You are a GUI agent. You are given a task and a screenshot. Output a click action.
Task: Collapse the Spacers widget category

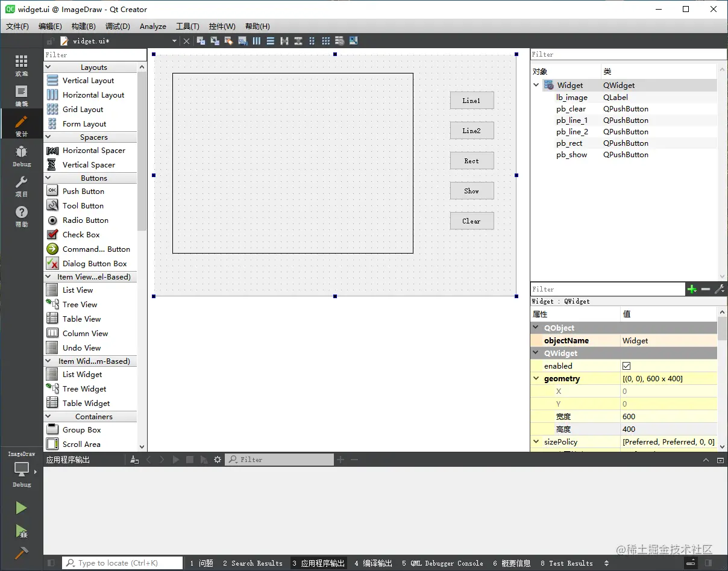point(48,137)
